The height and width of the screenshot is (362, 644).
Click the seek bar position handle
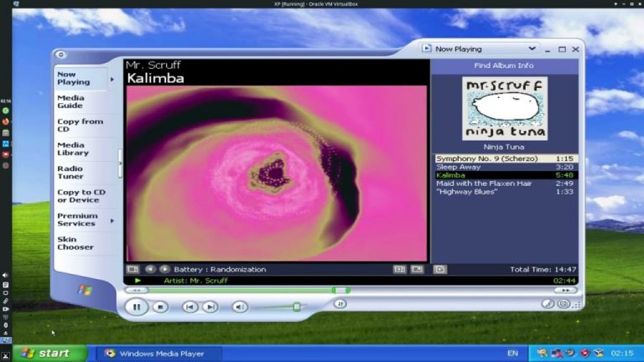coord(335,290)
